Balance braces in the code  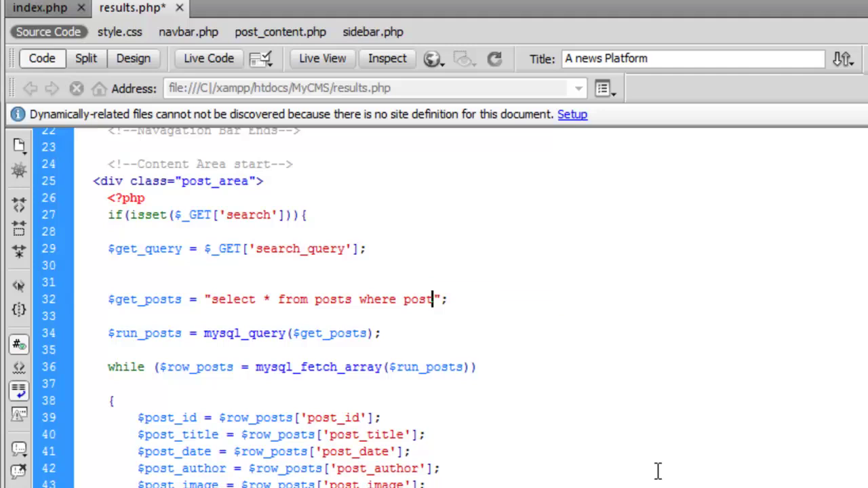coord(19,310)
